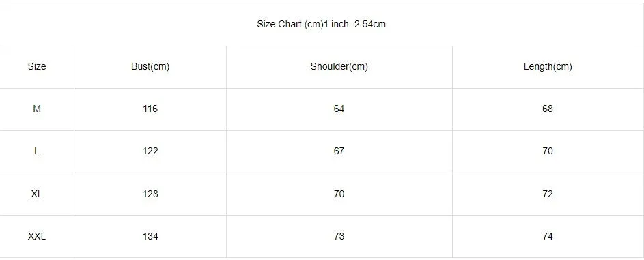Click bust value 122 for size L
The height and width of the screenshot is (260, 644).
pyautogui.click(x=150, y=151)
